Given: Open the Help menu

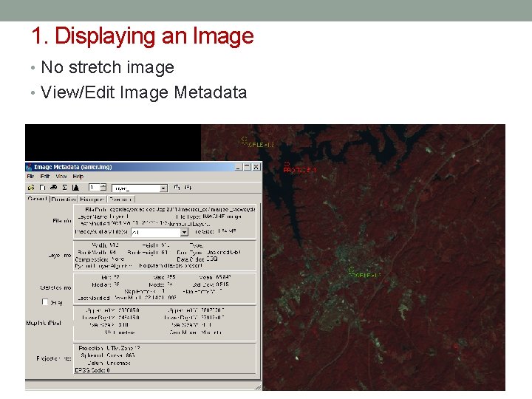Looking at the screenshot, I should (78, 177).
